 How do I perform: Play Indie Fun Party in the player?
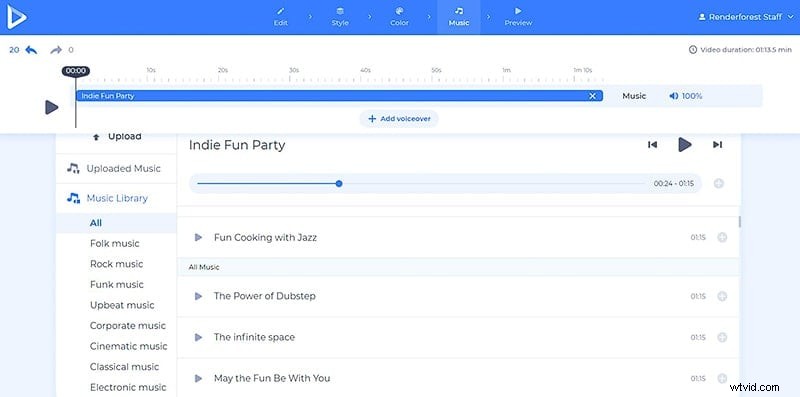tap(685, 145)
